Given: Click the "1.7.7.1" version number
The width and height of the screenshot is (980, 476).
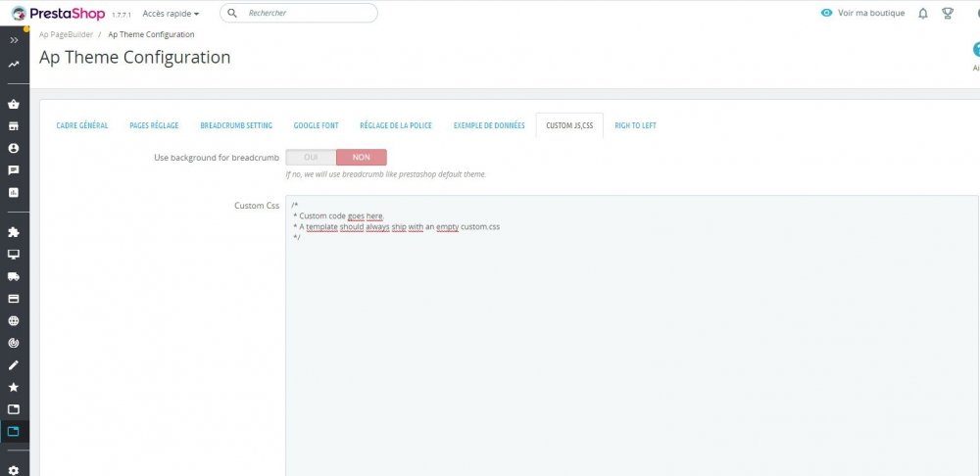Looking at the screenshot, I should pyautogui.click(x=122, y=15).
